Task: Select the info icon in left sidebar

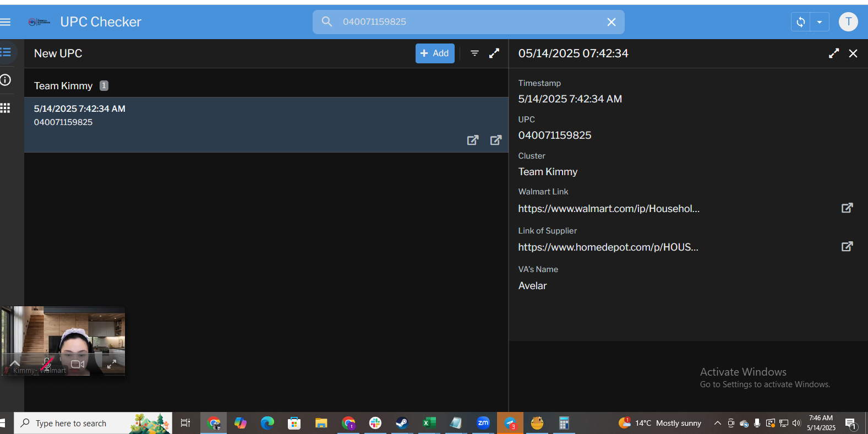Action: point(6,80)
